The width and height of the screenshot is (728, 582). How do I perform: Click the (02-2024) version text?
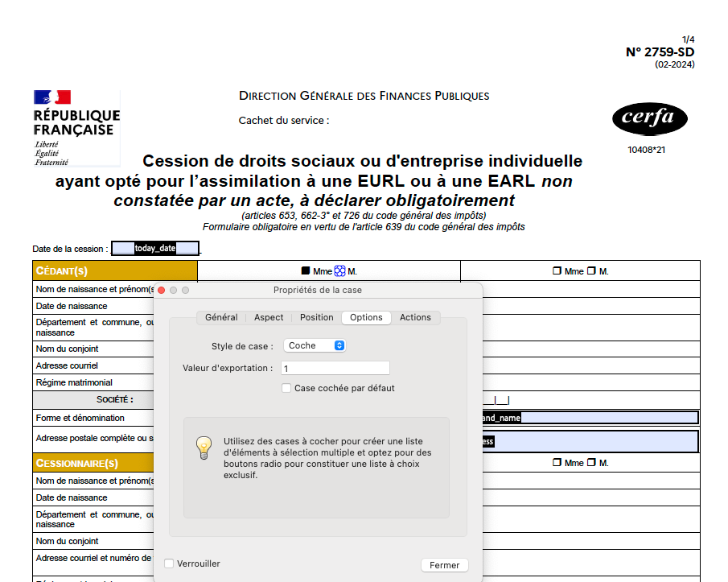click(x=675, y=64)
